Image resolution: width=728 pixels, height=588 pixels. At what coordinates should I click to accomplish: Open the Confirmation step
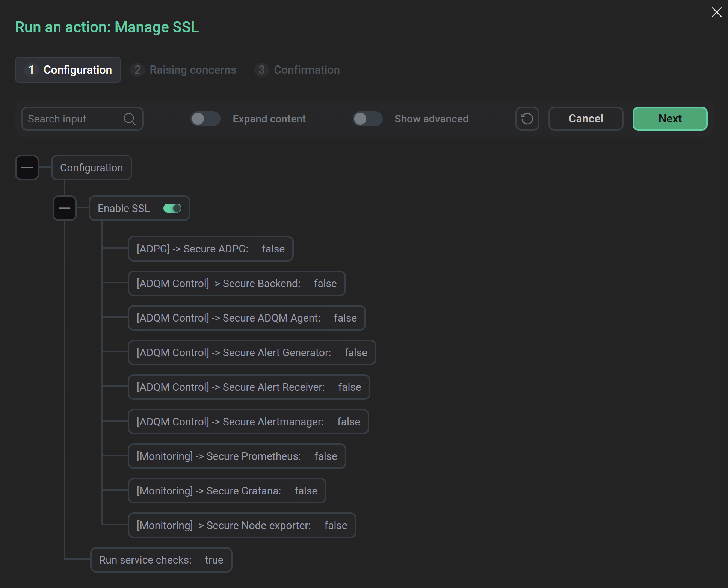[x=297, y=70]
